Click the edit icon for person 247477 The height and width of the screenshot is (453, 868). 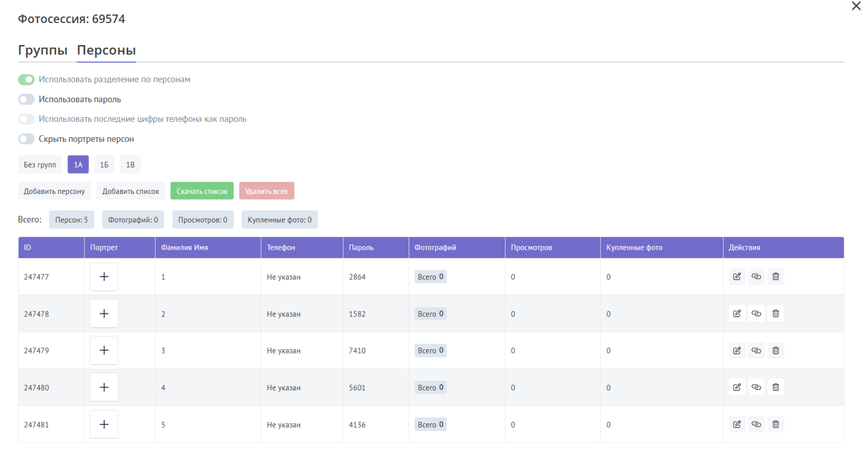(737, 277)
